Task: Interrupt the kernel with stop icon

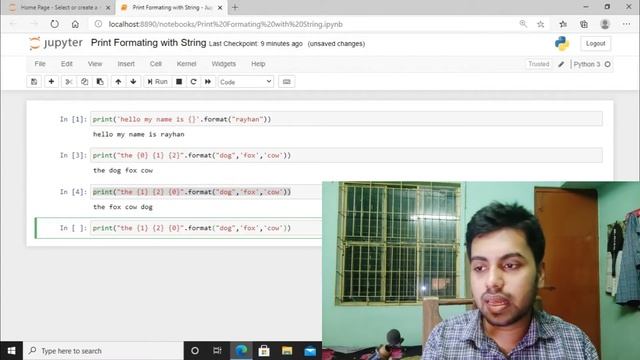Action: [x=179, y=82]
